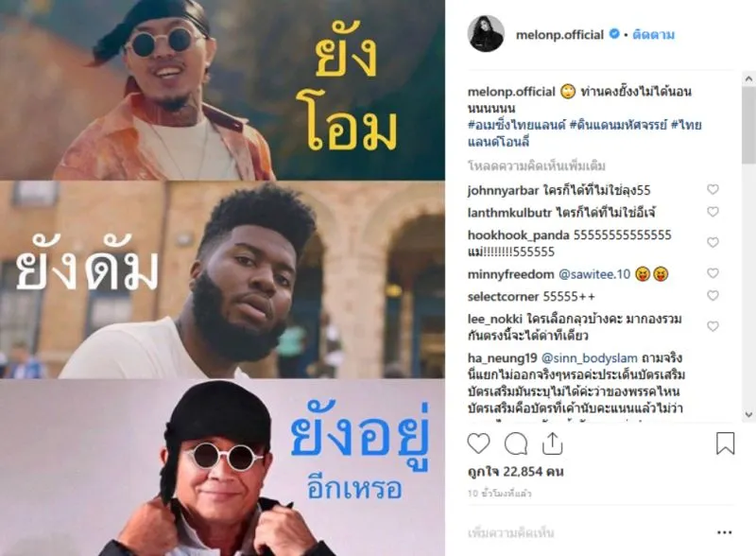Screen dimensions: 756x556
Task: Open comments via the speech bubble icon
Action: point(516,443)
